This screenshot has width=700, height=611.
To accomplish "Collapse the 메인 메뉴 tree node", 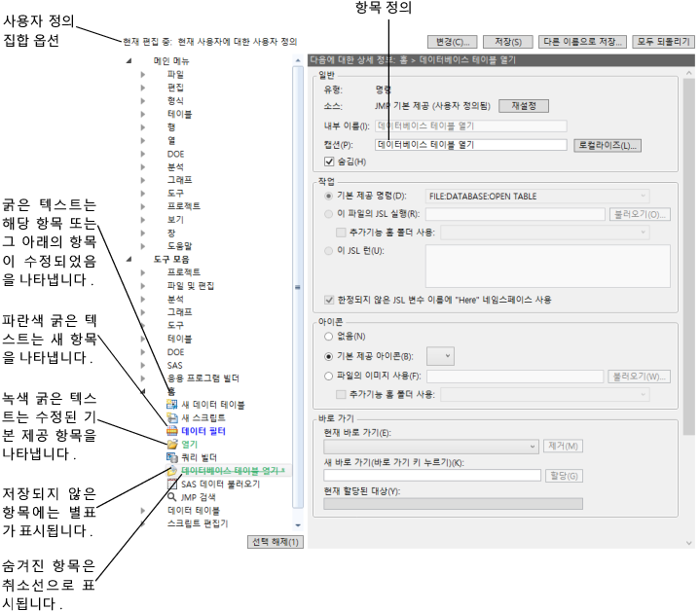I will click(x=129, y=60).
